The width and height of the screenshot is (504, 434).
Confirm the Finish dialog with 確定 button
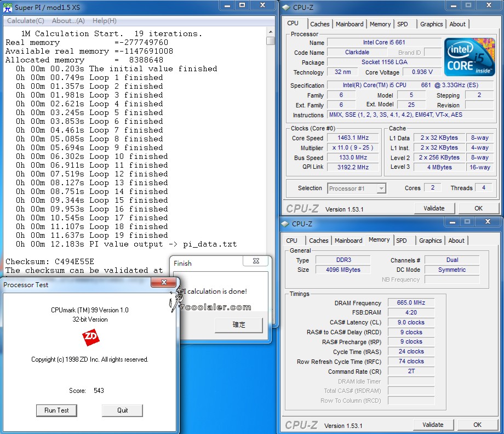239,325
